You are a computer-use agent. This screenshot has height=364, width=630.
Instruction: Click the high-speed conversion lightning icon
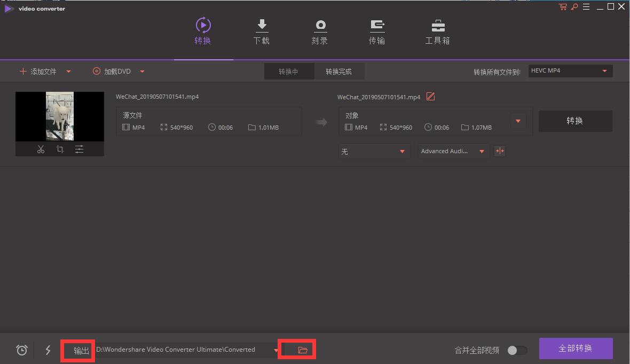pos(48,350)
